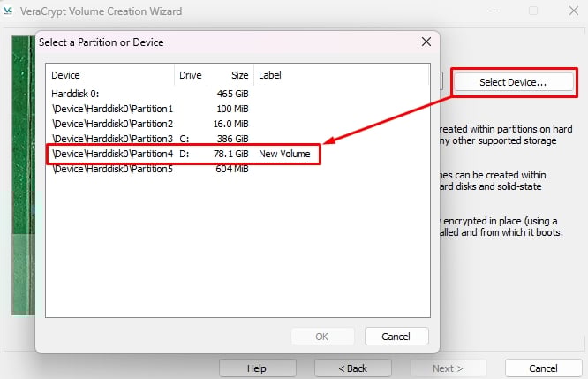
Task: Cancel the partition selection dialog
Action: tap(396, 337)
